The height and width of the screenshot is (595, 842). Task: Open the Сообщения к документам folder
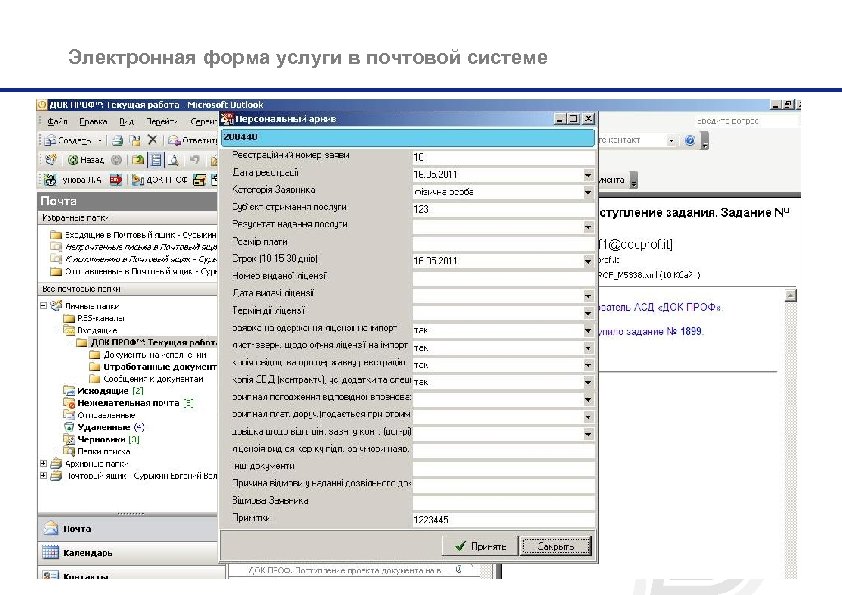click(154, 379)
